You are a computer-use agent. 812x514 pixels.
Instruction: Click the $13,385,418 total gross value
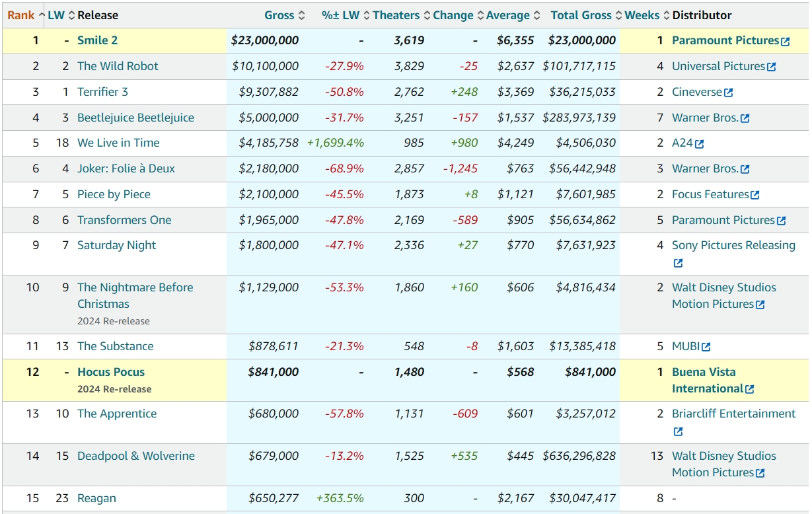[x=582, y=346]
